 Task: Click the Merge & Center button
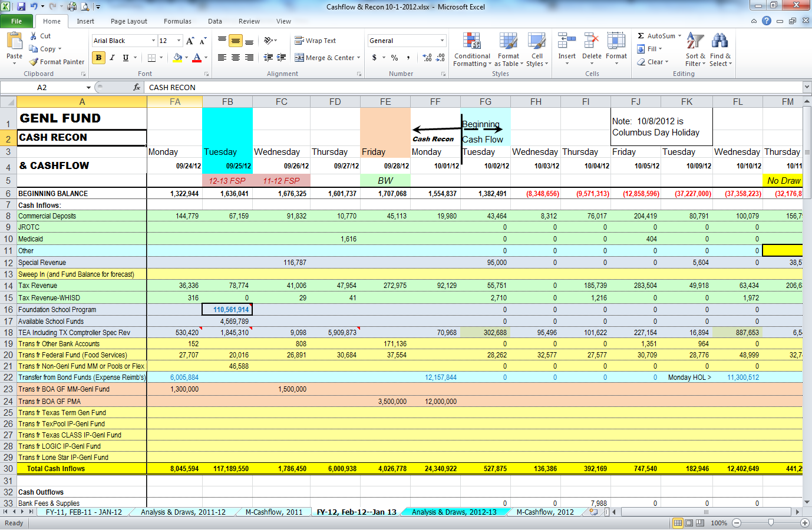(x=325, y=58)
